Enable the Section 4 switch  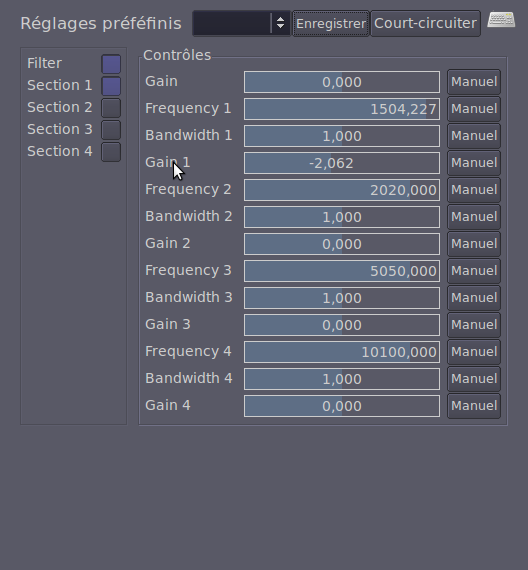pos(111,152)
